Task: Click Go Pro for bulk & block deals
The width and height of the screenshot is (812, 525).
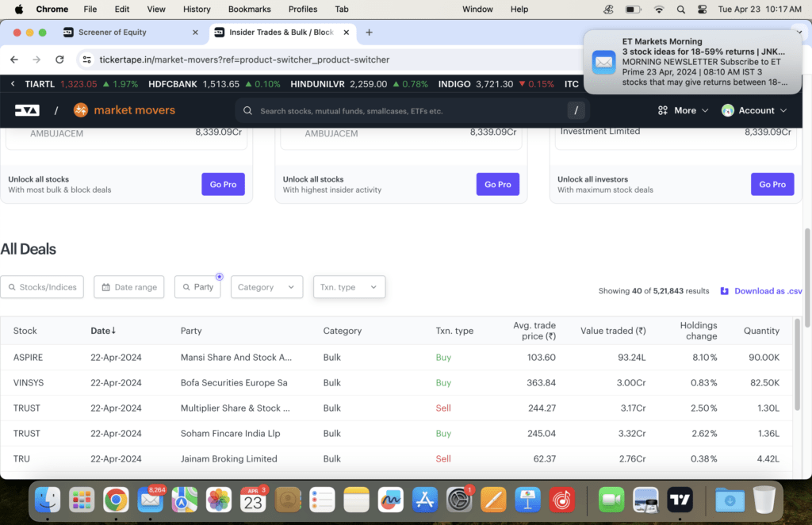Action: (x=223, y=184)
